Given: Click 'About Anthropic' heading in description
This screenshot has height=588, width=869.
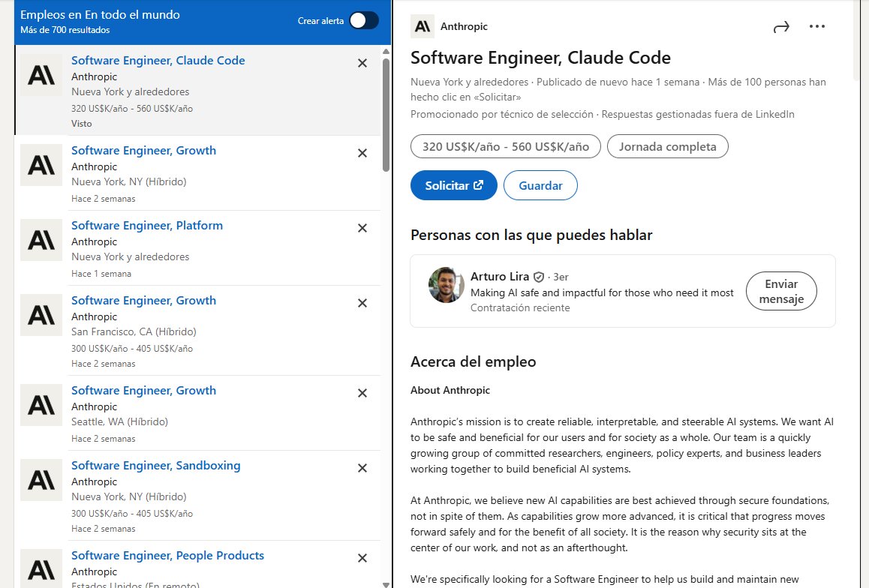Looking at the screenshot, I should click(450, 390).
